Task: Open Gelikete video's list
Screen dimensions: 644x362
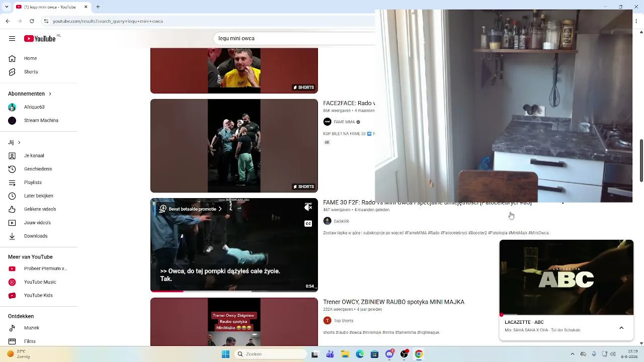Action: [40, 209]
